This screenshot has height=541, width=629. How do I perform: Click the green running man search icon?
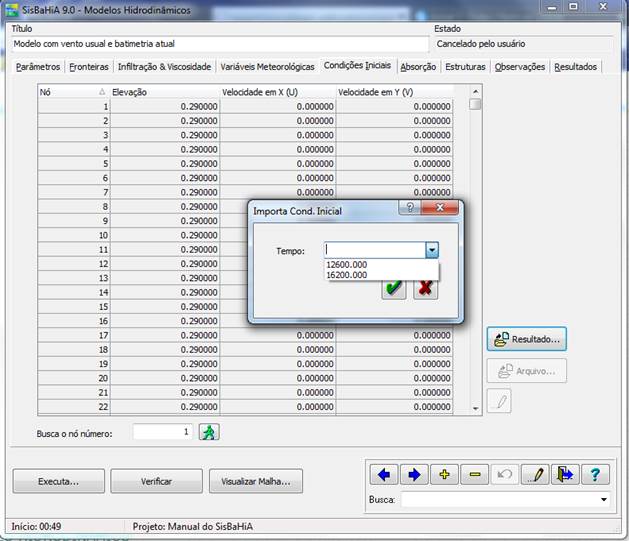pyautogui.click(x=209, y=432)
